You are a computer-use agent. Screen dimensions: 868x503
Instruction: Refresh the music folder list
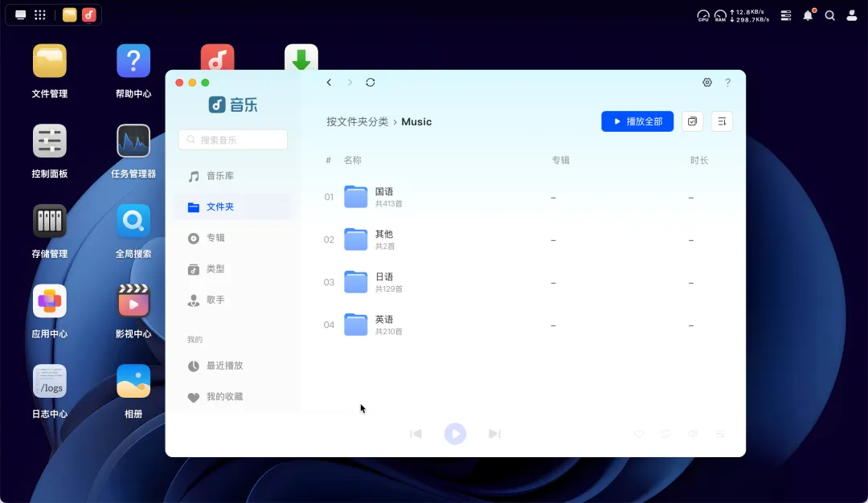tap(371, 83)
